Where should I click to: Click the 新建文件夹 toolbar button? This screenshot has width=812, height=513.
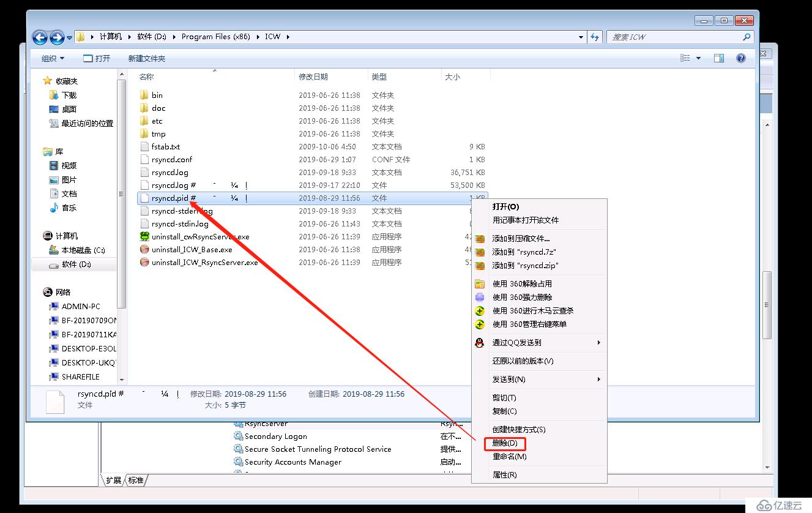(147, 58)
